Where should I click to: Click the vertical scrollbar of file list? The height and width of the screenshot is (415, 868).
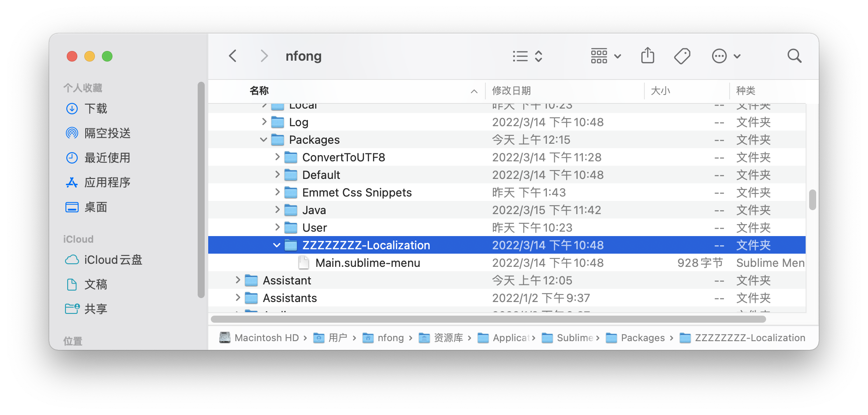[x=813, y=200]
